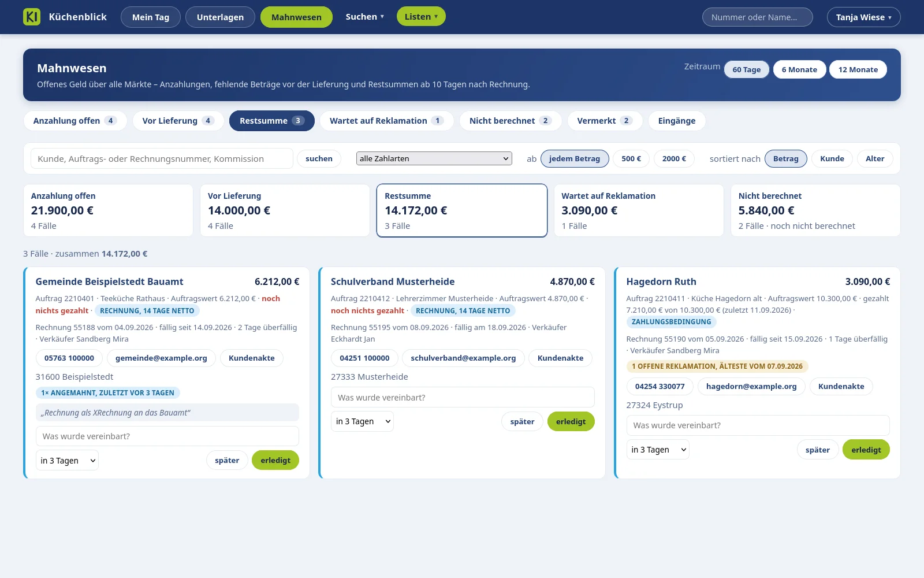Switch the time range to 12 Monate

858,69
